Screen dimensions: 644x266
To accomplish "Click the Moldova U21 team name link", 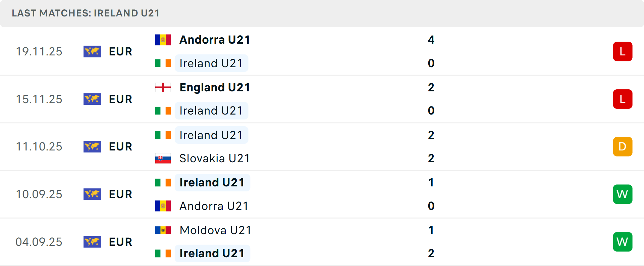I will pyautogui.click(x=215, y=230).
